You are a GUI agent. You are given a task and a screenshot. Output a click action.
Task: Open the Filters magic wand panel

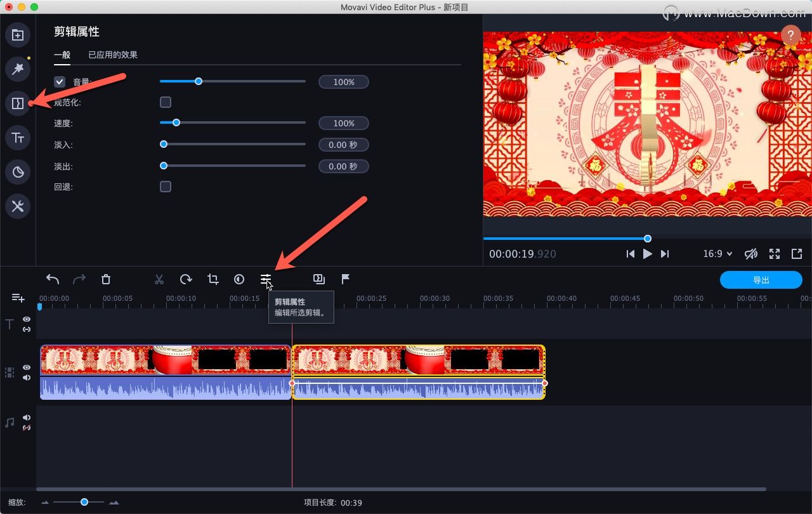point(18,69)
